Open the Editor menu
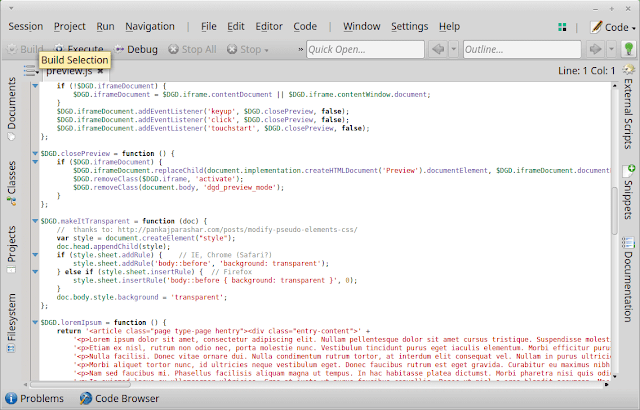The width and height of the screenshot is (640, 410). (x=269, y=27)
